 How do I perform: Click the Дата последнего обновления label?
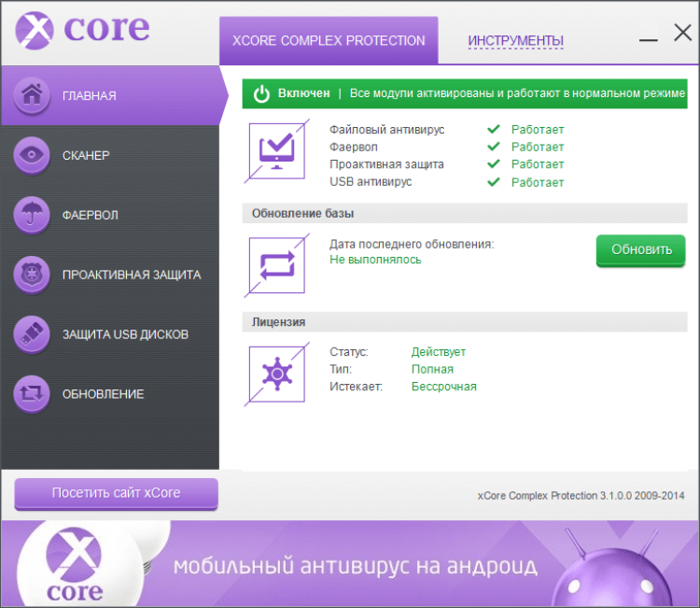(x=412, y=245)
